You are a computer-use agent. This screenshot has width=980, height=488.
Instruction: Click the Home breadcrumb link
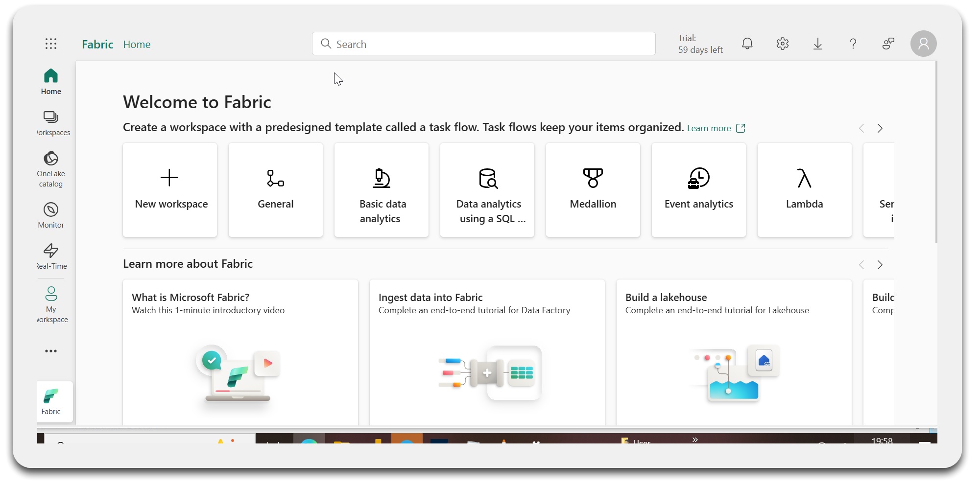pyautogui.click(x=137, y=45)
